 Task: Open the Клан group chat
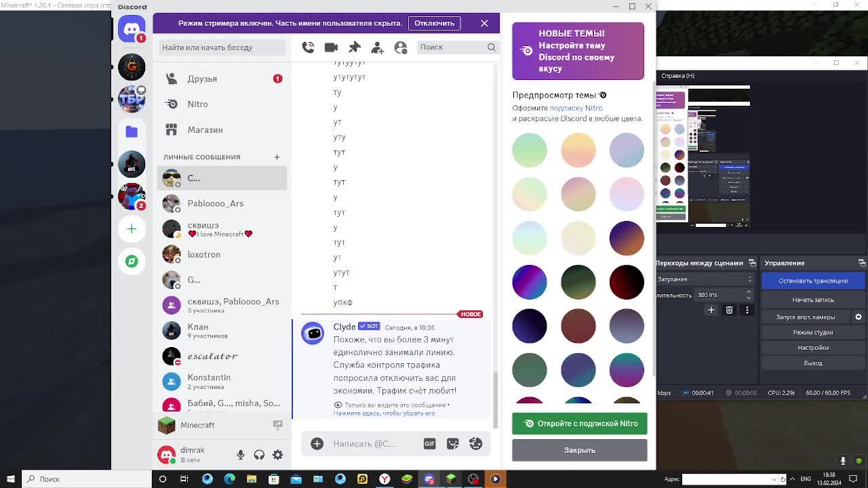[222, 331]
